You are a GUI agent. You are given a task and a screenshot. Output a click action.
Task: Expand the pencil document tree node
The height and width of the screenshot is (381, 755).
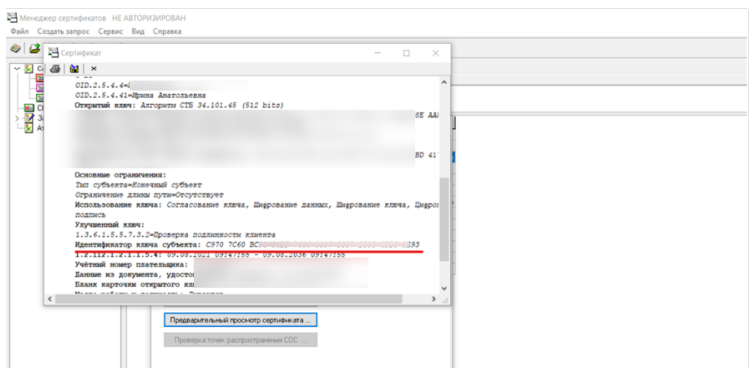point(17,118)
